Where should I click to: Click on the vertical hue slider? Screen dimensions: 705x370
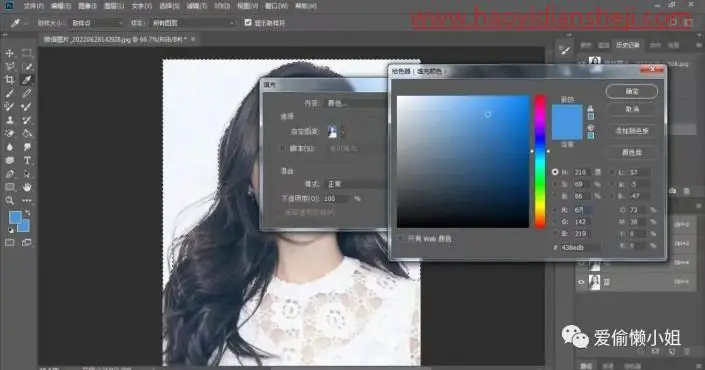click(x=540, y=161)
